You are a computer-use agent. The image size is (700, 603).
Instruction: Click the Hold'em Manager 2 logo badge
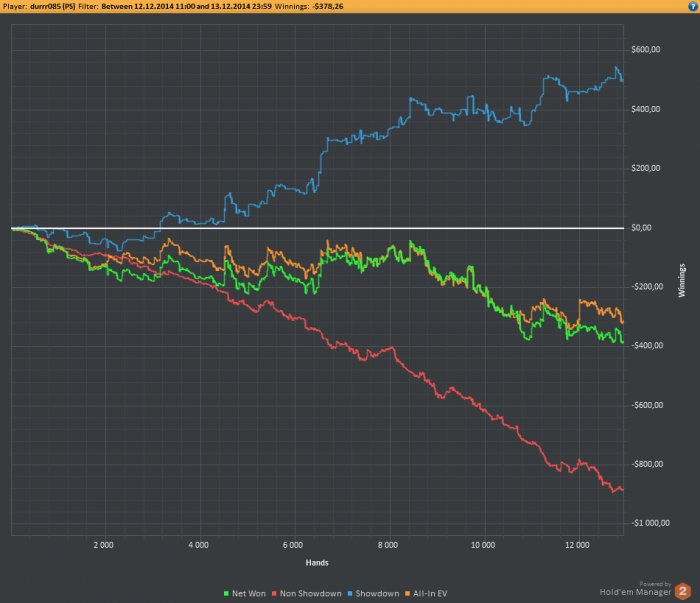pyautogui.click(x=683, y=591)
